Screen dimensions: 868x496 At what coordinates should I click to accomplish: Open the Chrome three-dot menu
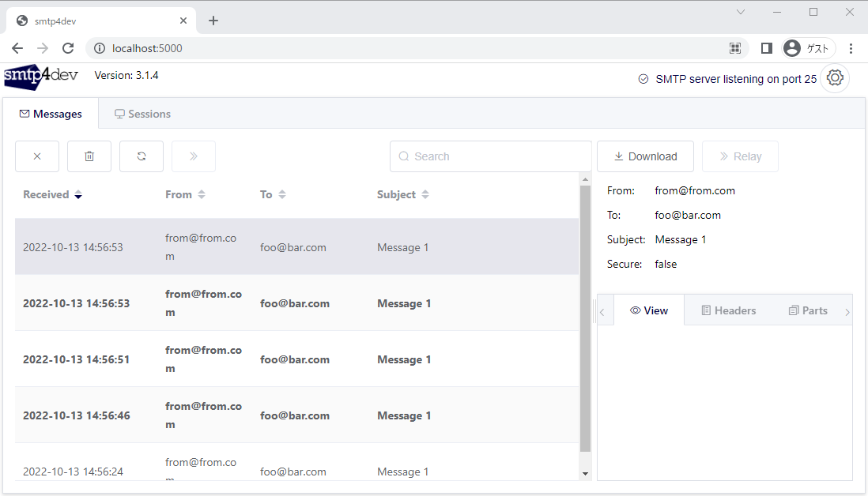851,48
